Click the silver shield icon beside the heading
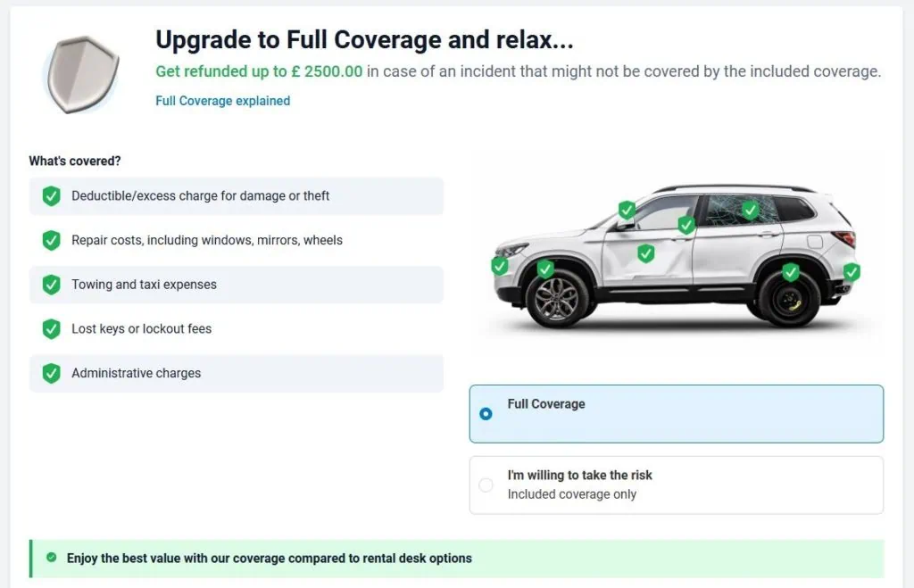914x588 pixels. click(83, 75)
